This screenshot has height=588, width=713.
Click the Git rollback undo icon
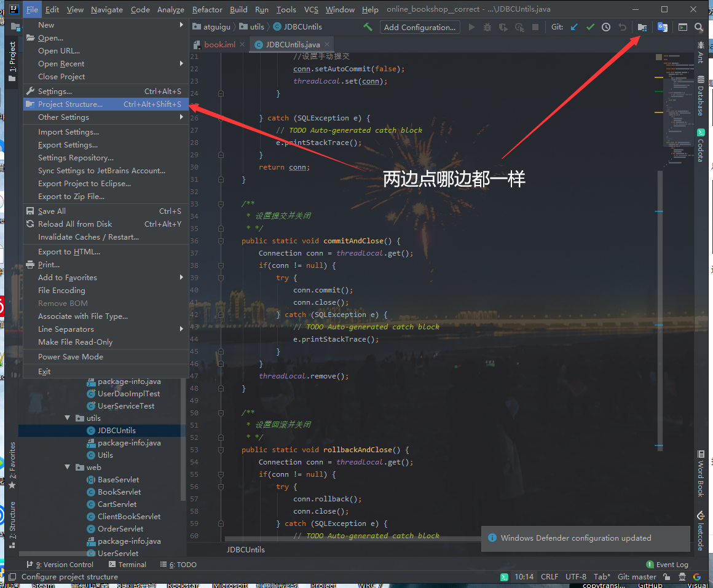622,27
